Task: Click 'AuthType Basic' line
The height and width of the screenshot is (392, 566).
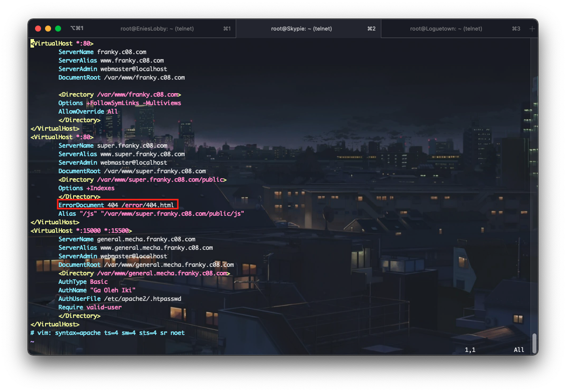Action: coord(83,281)
